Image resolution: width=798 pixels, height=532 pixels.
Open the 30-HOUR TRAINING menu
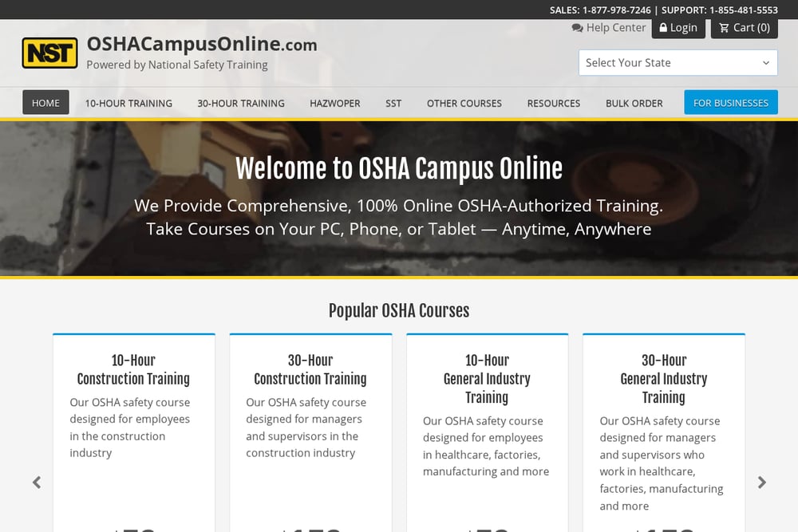[241, 103]
